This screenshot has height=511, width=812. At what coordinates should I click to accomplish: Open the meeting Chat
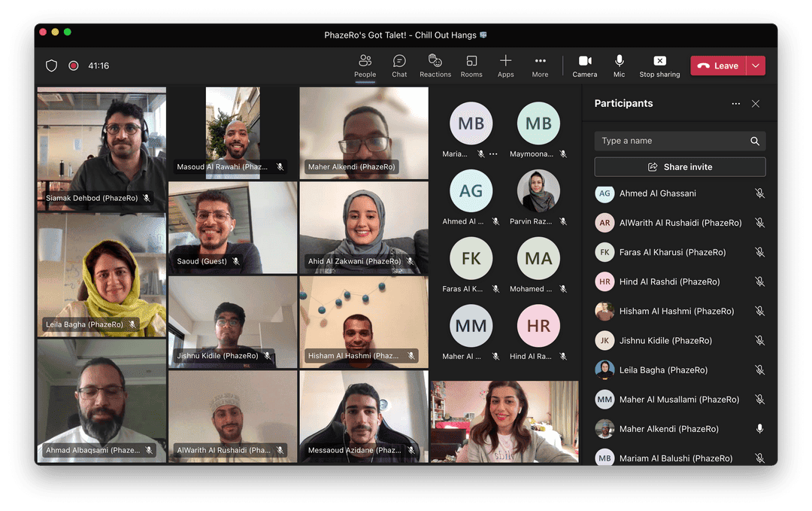(399, 65)
